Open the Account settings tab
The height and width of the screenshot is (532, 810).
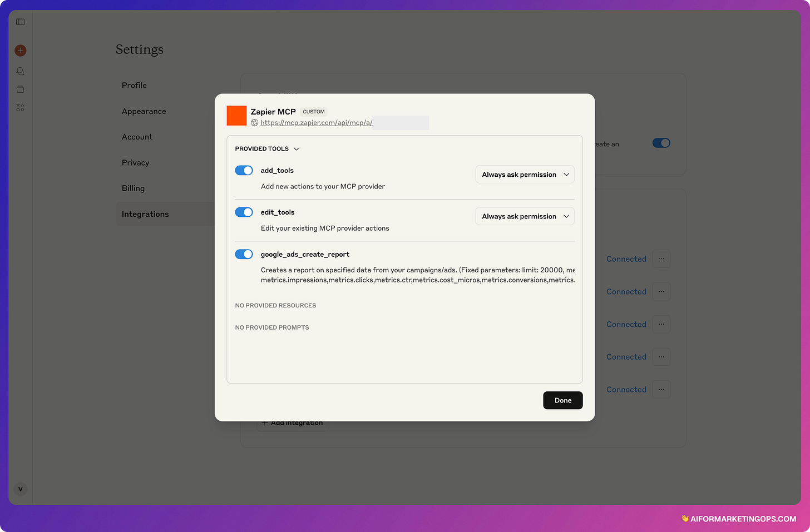click(137, 137)
